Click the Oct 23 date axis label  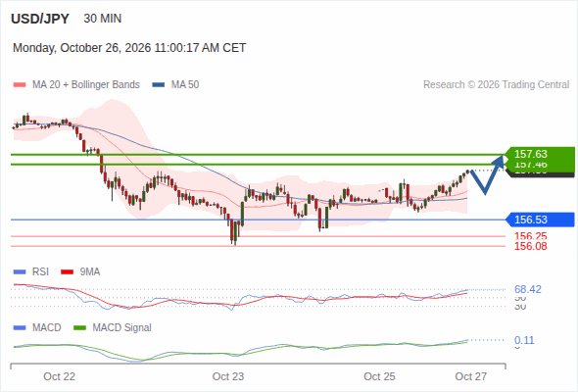(228, 376)
